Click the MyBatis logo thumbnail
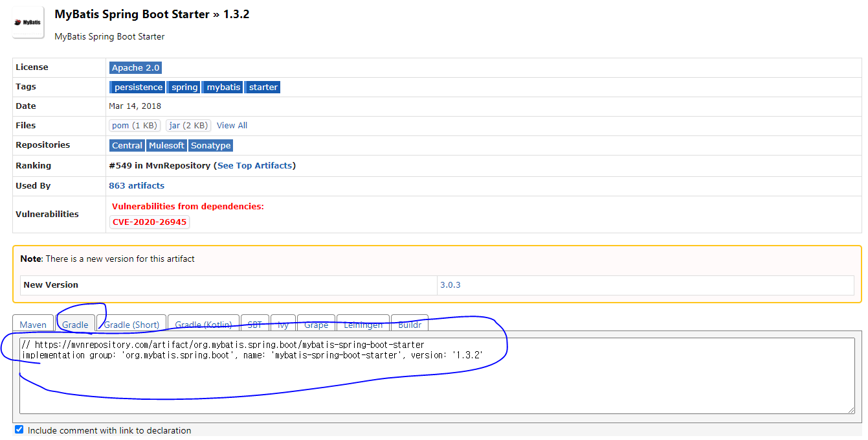This screenshot has height=440, width=868. pos(28,22)
